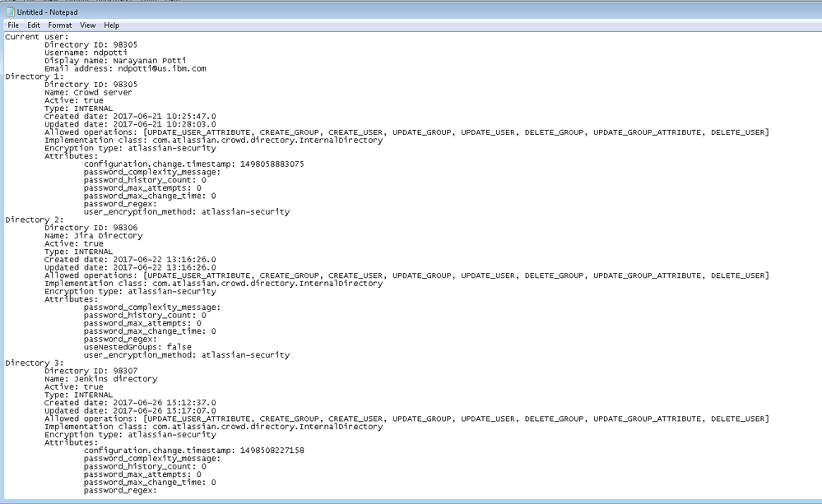Click the Untitled - Notepad title text
Screen dimensions: 822x504
point(47,12)
